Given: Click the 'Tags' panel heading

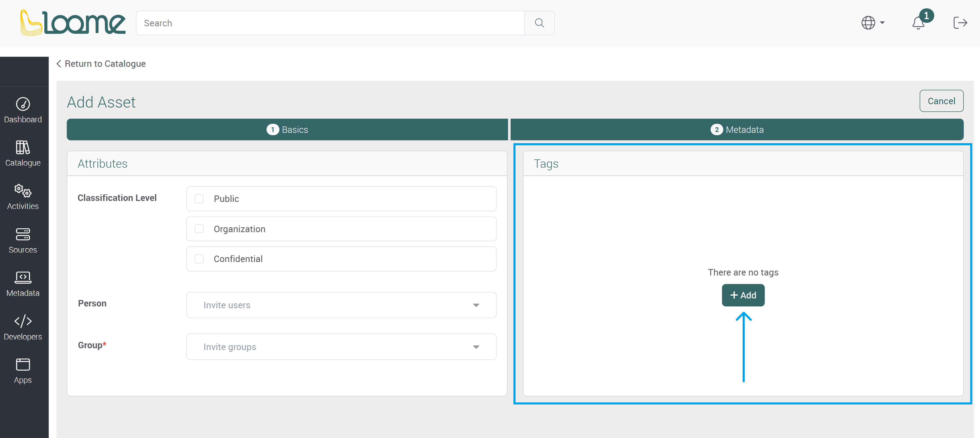Looking at the screenshot, I should [546, 164].
